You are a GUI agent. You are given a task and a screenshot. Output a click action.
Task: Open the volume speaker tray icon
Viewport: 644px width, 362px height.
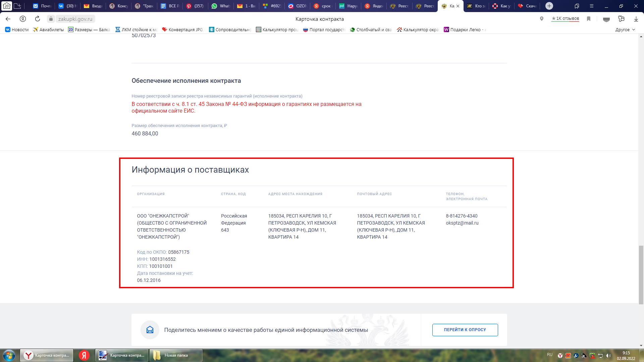(608, 356)
